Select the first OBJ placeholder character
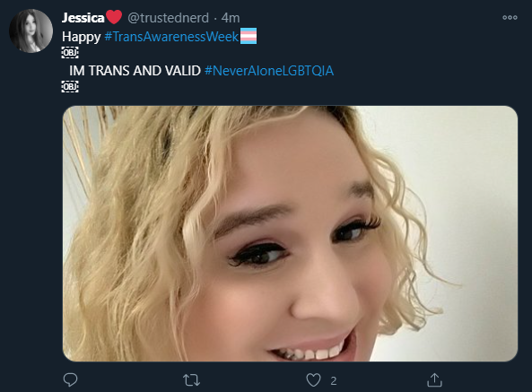Viewport: 532px width, 392px height. (70, 53)
